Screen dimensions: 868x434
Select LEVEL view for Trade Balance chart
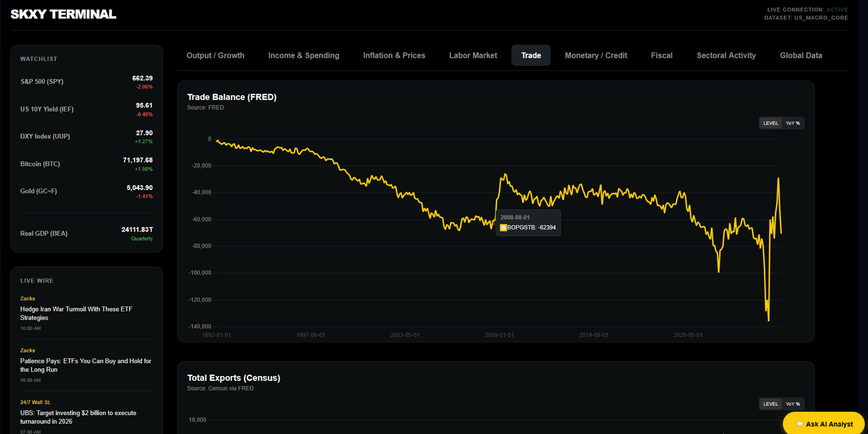770,123
